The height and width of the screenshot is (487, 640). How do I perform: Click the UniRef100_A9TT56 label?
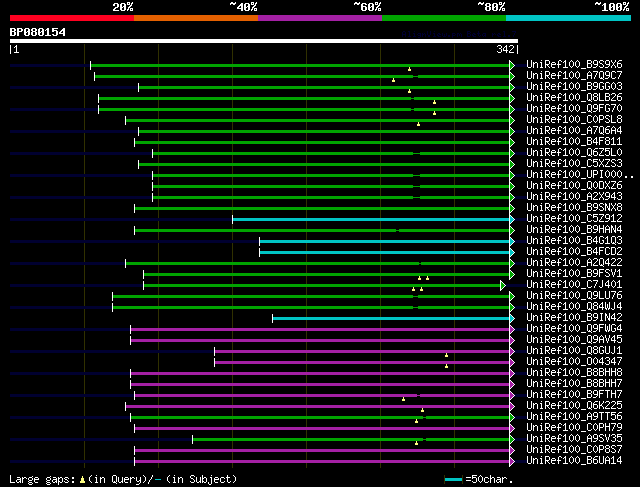[x=574, y=417]
